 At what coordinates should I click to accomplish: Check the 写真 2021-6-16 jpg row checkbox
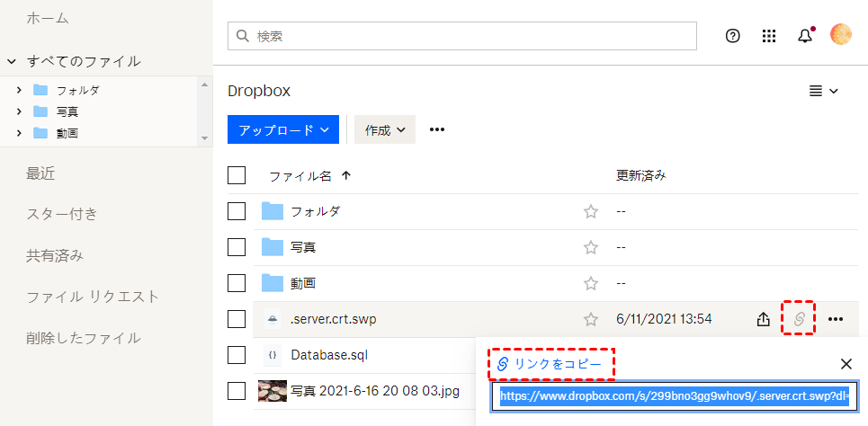click(x=237, y=391)
